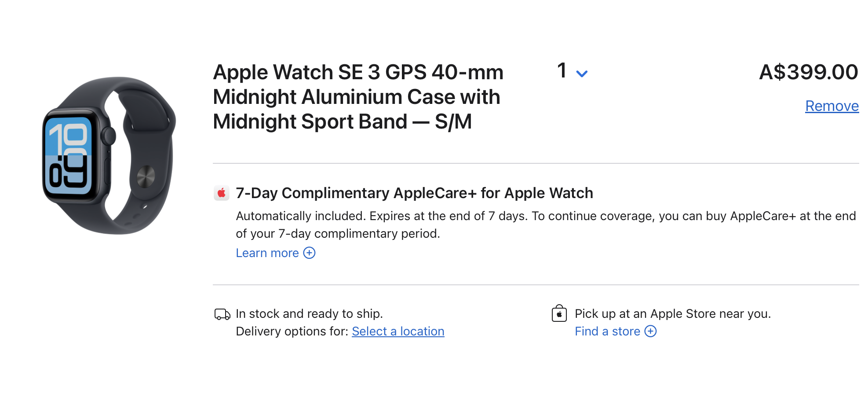Click the plus circle beside Find a store
Image resolution: width=868 pixels, height=405 pixels.
click(x=650, y=331)
